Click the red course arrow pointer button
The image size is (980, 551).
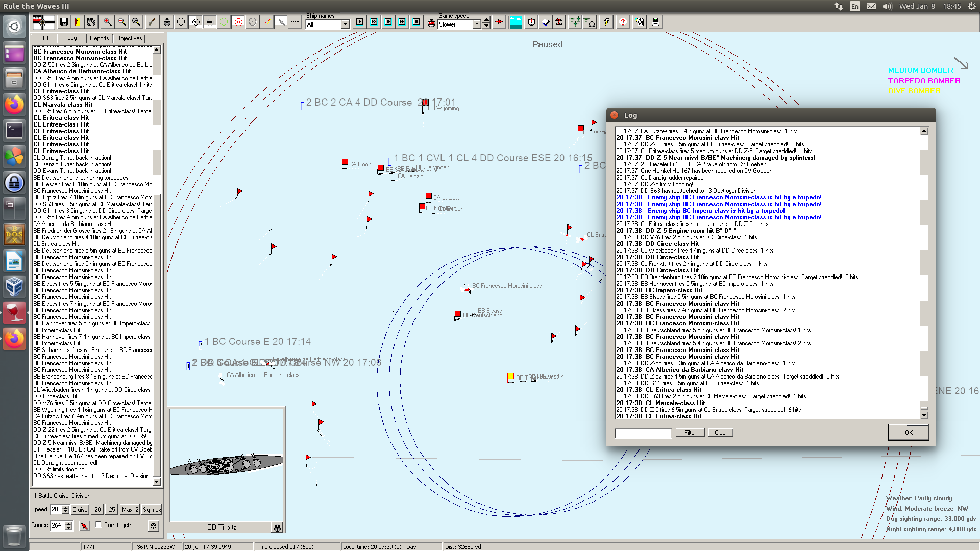click(x=85, y=525)
